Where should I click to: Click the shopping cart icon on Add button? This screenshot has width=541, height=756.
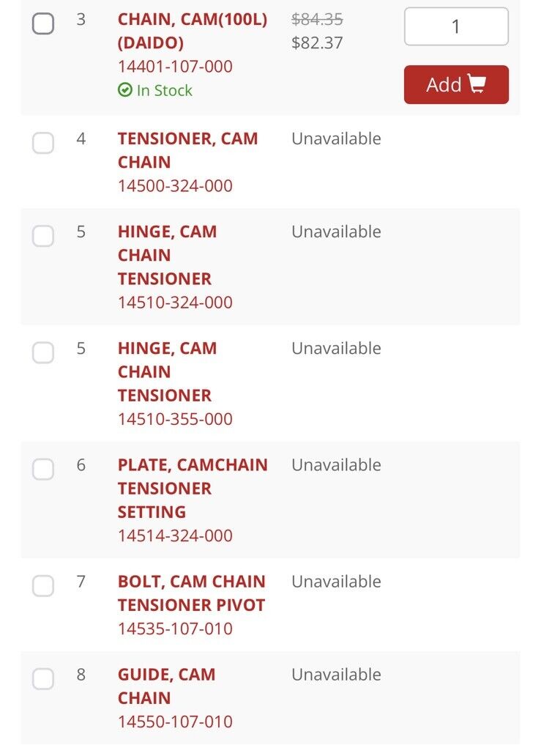[x=477, y=84]
